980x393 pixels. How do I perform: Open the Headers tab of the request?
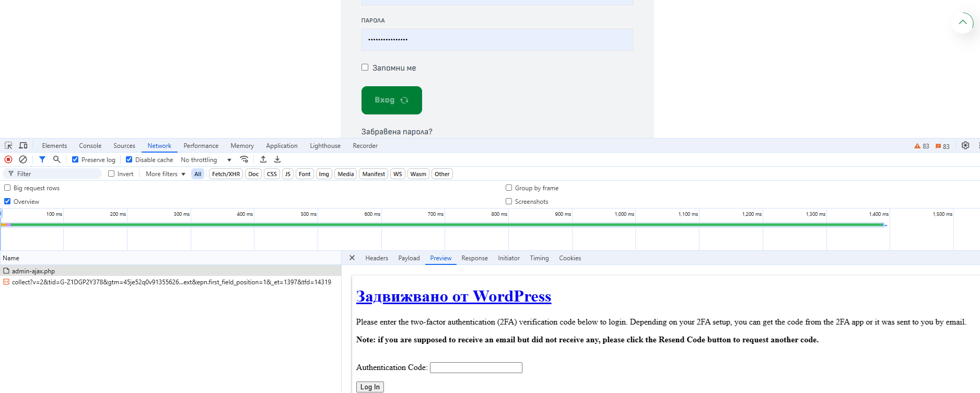pyautogui.click(x=377, y=258)
